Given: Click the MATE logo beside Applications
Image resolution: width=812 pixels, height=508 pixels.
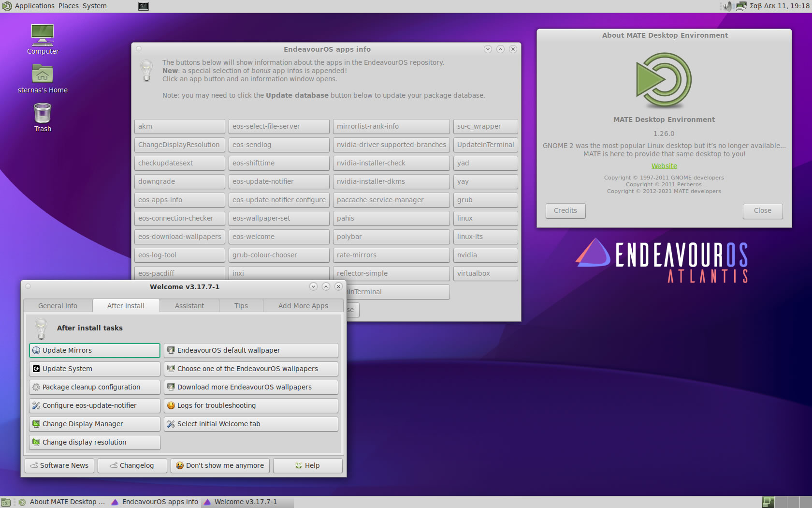Looking at the screenshot, I should coord(7,6).
